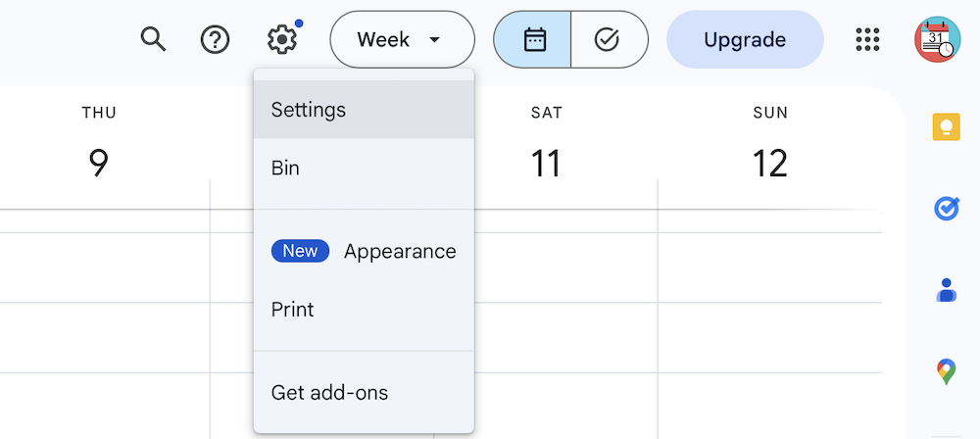The image size is (980, 439).
Task: Select Saturday 11 date header
Action: coord(546,164)
